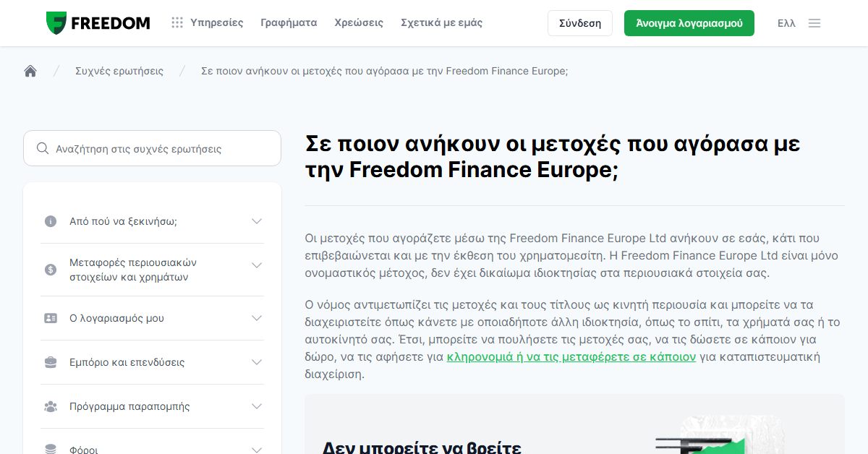Click briefcase icon for Εμπόριο και επενδύσεις
This screenshot has height=454, width=868.
coord(51,362)
